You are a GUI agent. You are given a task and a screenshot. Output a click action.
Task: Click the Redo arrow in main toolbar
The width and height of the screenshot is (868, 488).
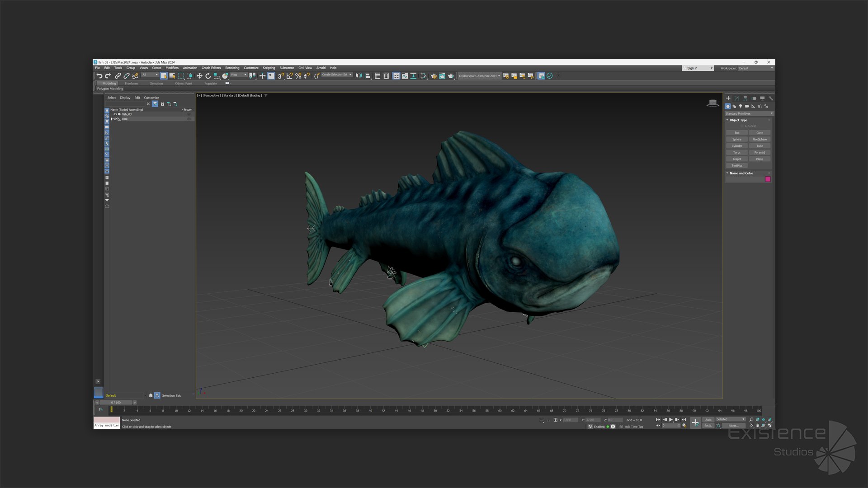(x=108, y=76)
